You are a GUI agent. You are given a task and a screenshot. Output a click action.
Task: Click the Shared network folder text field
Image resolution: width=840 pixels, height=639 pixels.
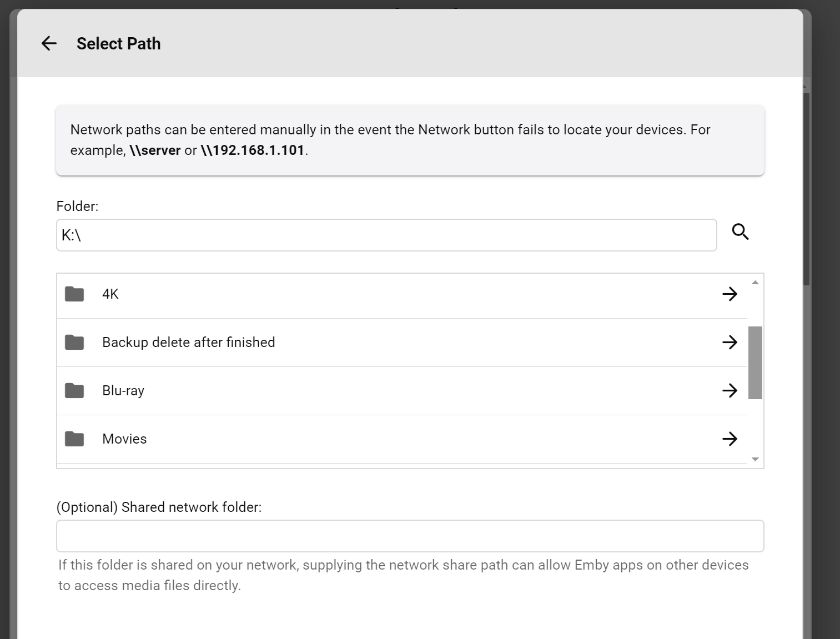[410, 536]
